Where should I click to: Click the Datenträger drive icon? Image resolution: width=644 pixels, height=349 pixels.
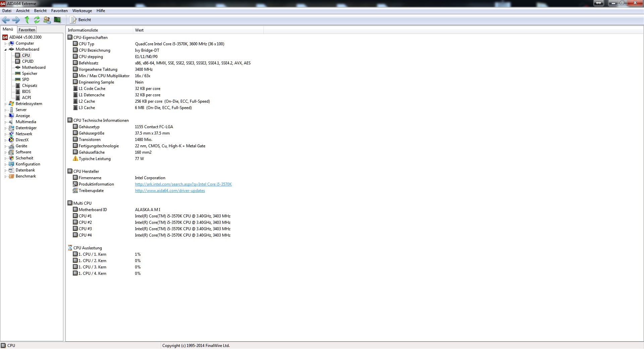pyautogui.click(x=11, y=128)
